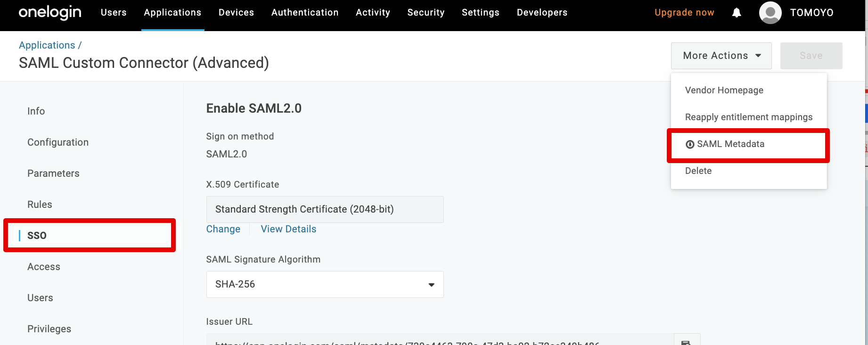
Task: Expand the More Actions dropdown
Action: click(x=721, y=56)
